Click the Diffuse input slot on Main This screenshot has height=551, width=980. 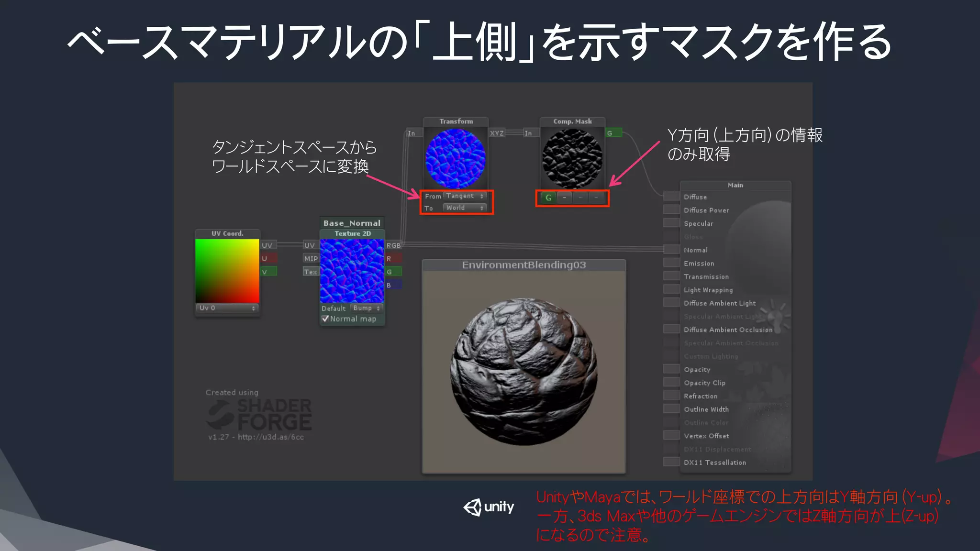pos(672,196)
